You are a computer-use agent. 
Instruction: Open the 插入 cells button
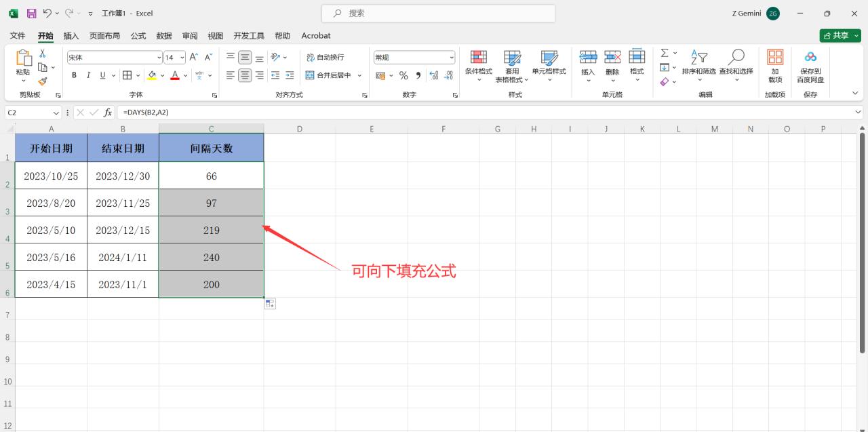click(588, 65)
